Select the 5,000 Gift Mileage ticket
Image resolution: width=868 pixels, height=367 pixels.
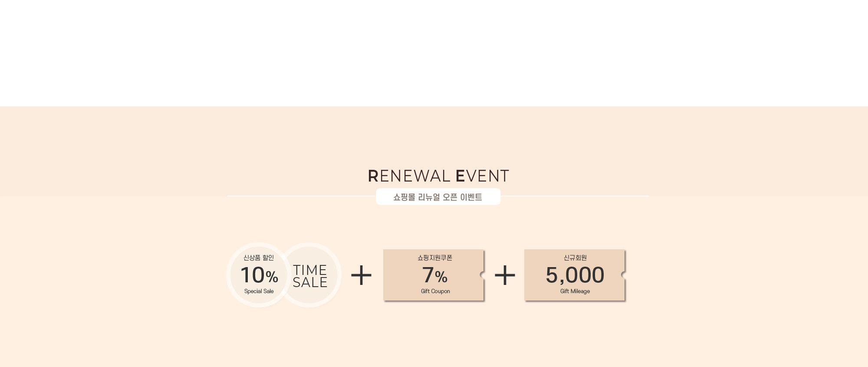point(575,275)
